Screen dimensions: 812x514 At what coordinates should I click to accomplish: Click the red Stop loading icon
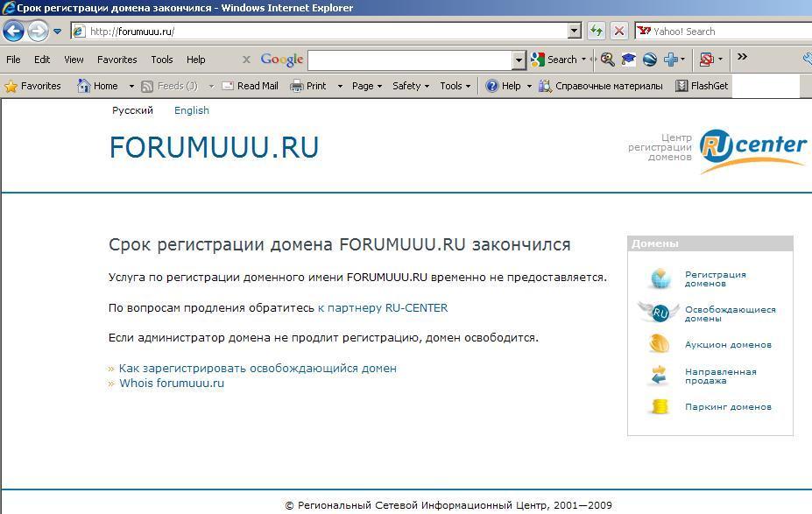click(x=618, y=31)
